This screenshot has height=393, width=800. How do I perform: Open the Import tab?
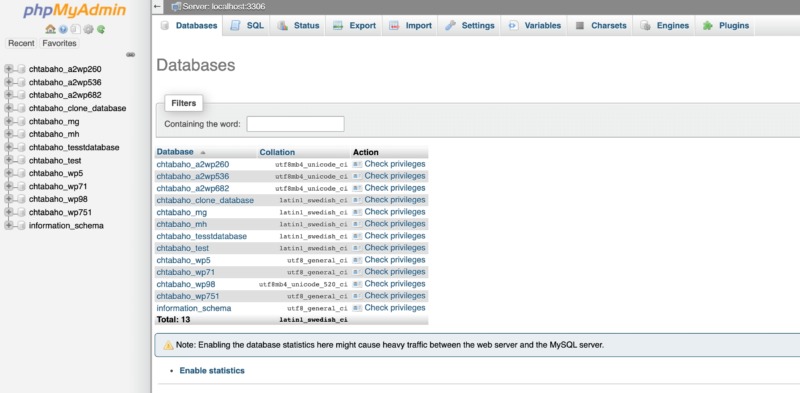click(x=410, y=26)
